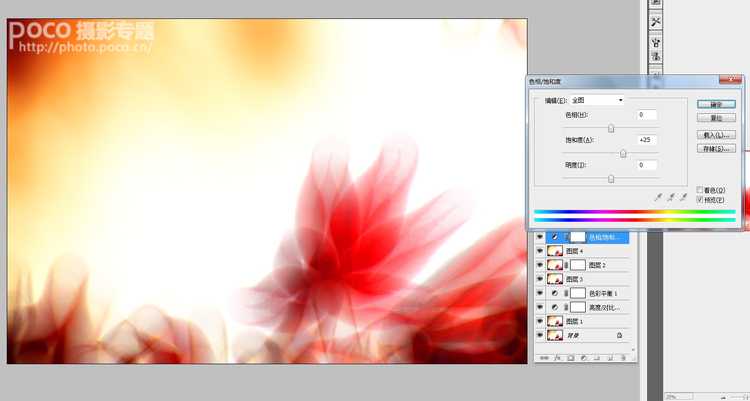Viewport: 750px width, 401px height.
Task: Select the 色彩平衡 1 adjustment layer
Action: 601,293
